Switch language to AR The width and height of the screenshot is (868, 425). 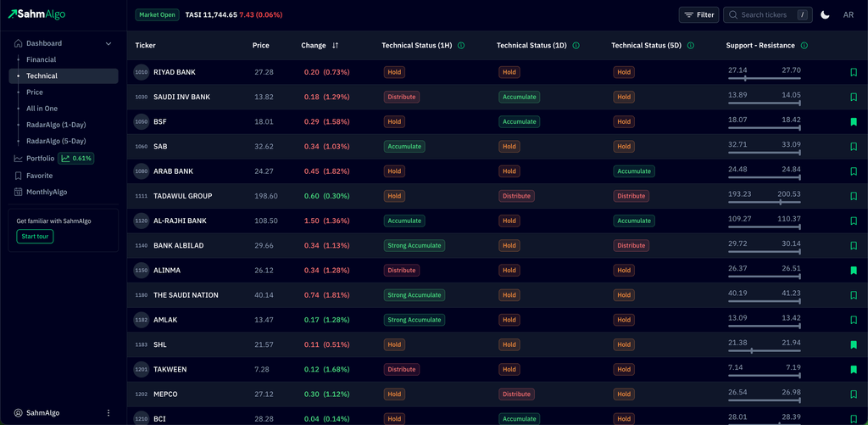click(849, 14)
